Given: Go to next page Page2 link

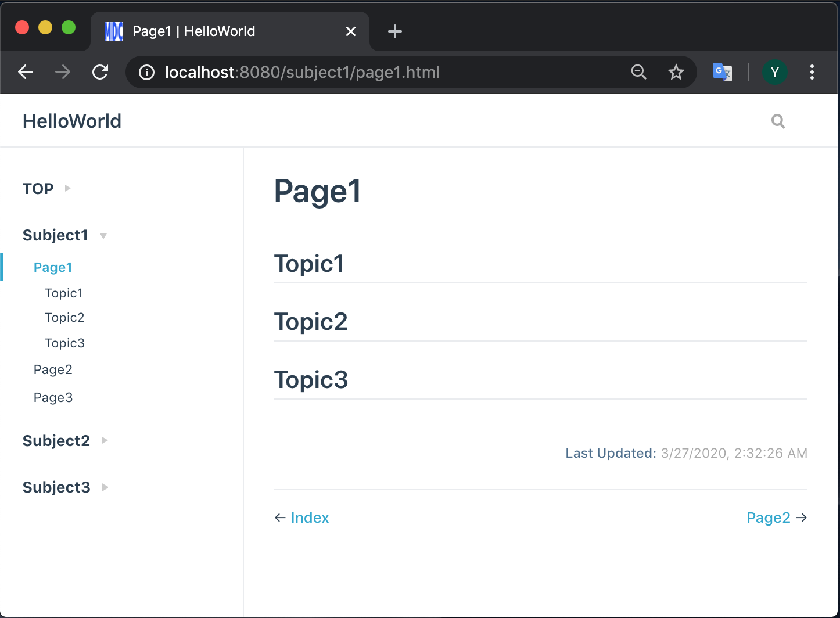Looking at the screenshot, I should [769, 518].
